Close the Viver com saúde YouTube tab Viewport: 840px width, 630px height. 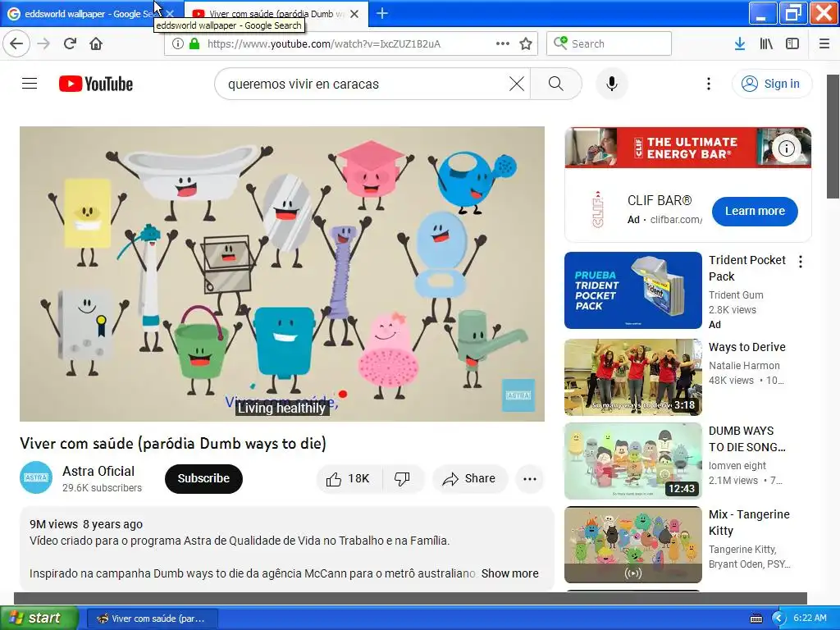[354, 14]
